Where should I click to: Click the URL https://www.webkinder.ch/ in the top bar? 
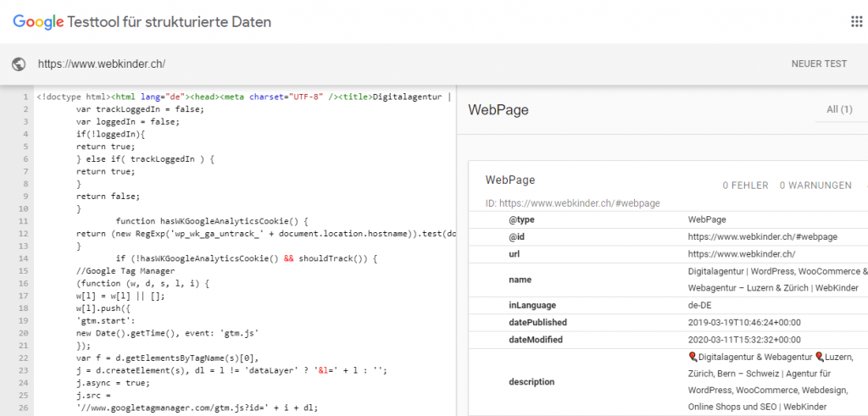pos(102,64)
